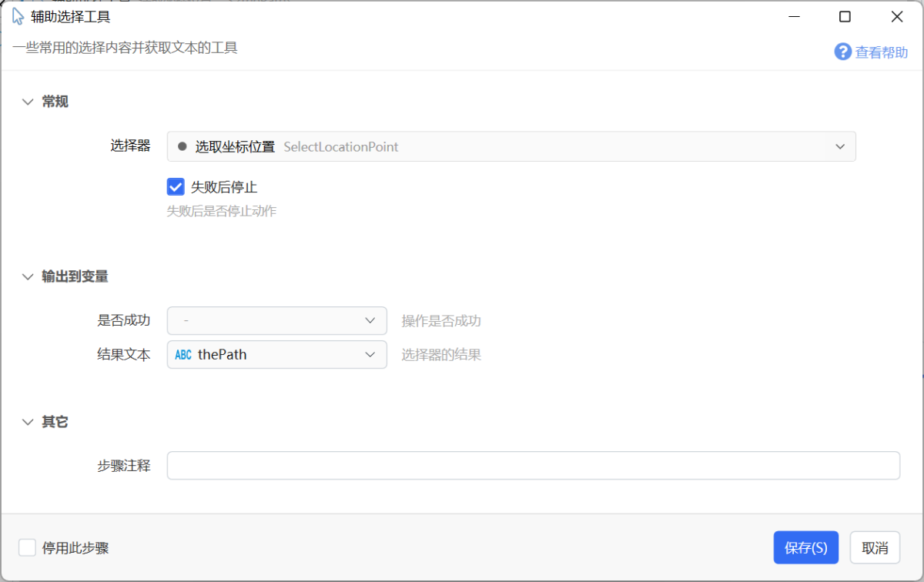Screen dimensions: 924x582
Task: Click the cursor icon in title bar
Action: (18, 16)
